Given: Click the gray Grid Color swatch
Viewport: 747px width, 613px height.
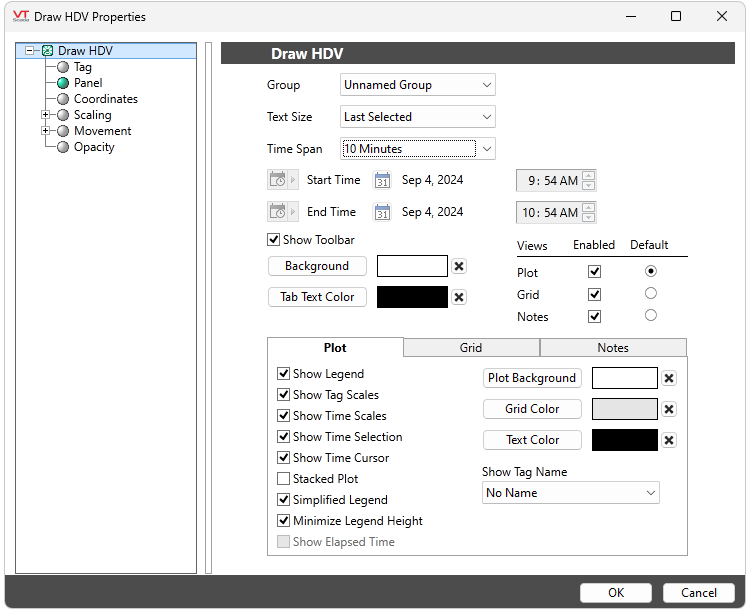Looking at the screenshot, I should (x=625, y=409).
